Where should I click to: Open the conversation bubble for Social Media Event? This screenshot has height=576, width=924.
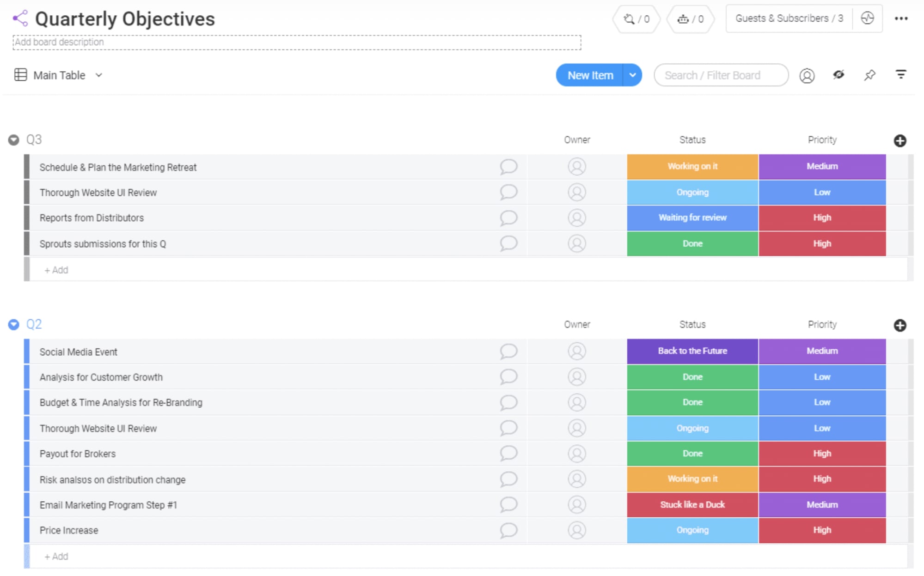point(508,352)
